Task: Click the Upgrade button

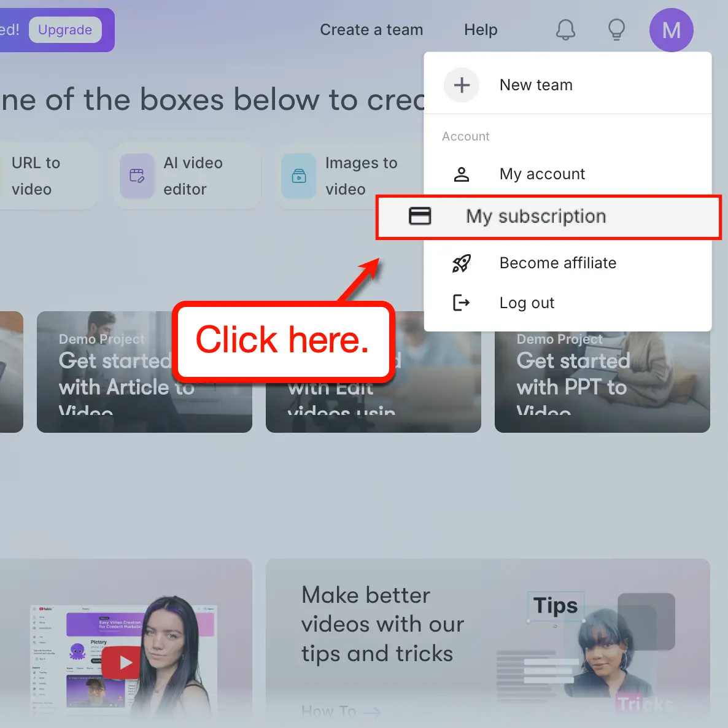Action: (65, 29)
